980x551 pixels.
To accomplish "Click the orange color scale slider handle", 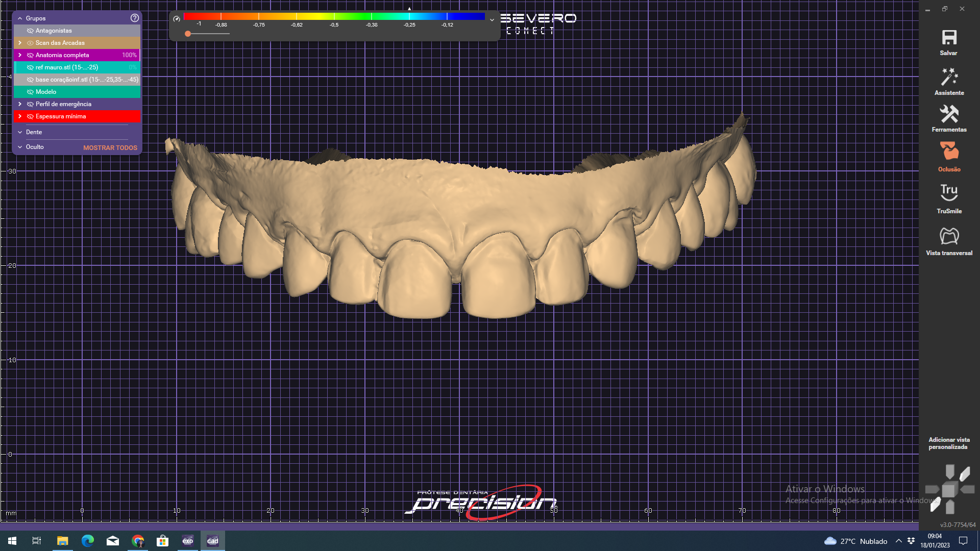I will coord(188,34).
